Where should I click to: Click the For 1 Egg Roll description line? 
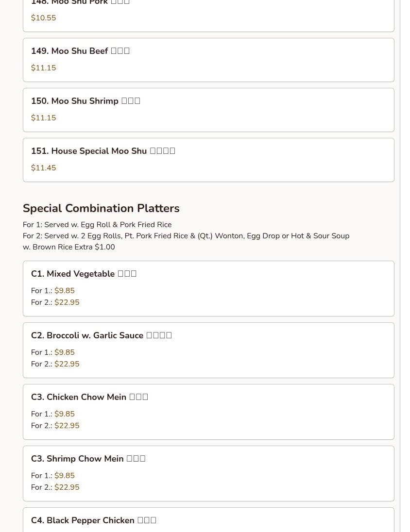[x=97, y=225]
